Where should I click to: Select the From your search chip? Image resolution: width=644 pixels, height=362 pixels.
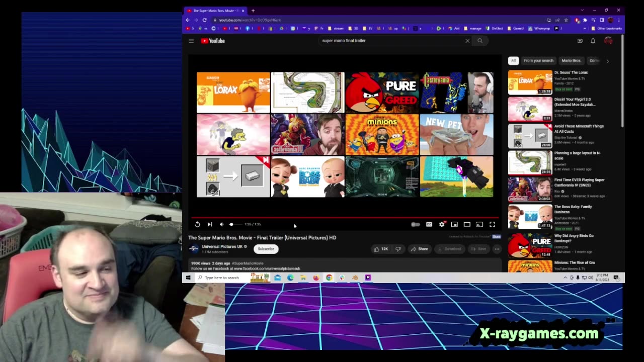click(x=538, y=61)
